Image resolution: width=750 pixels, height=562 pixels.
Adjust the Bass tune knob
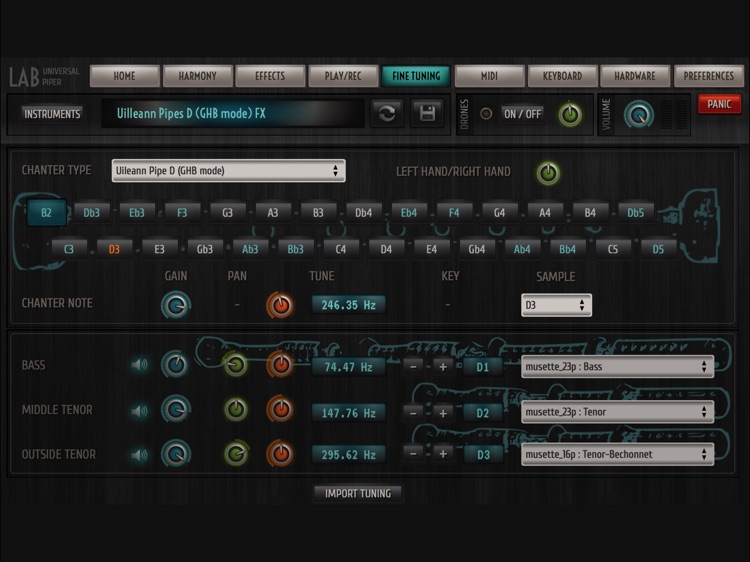[x=280, y=365]
